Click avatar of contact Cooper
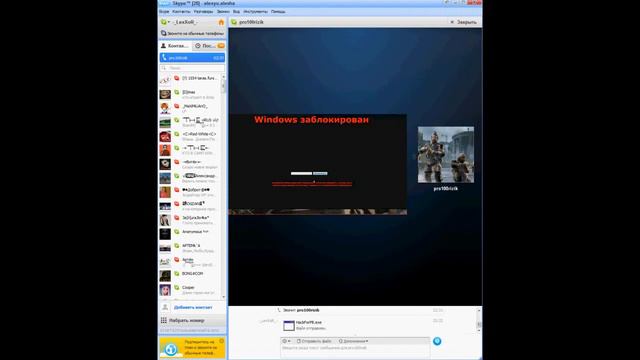The height and width of the screenshot is (360, 640). 165,290
